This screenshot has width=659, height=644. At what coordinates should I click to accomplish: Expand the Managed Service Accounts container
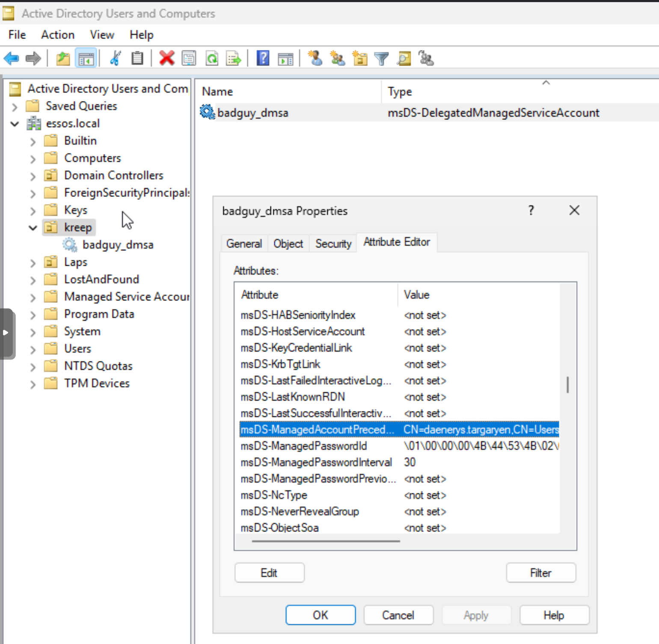(33, 297)
